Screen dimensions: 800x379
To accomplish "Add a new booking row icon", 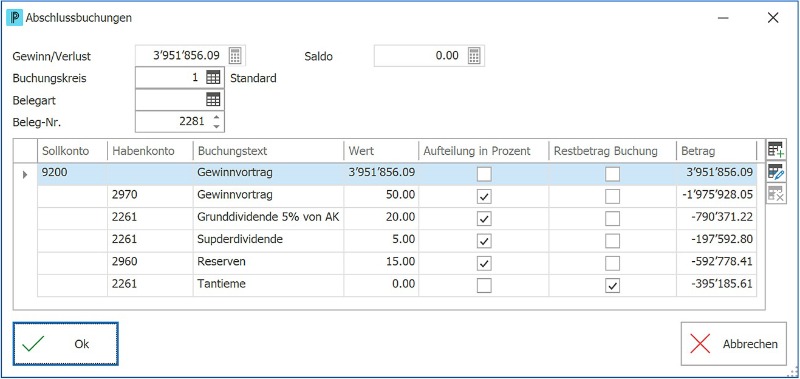I will click(776, 149).
